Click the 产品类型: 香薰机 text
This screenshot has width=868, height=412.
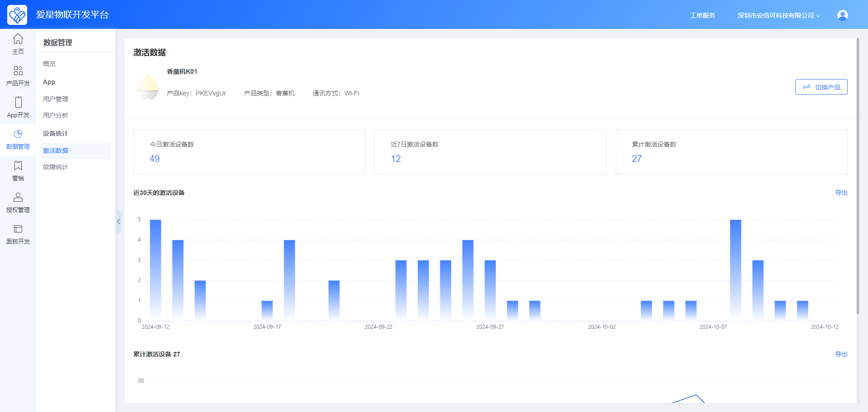tap(269, 93)
